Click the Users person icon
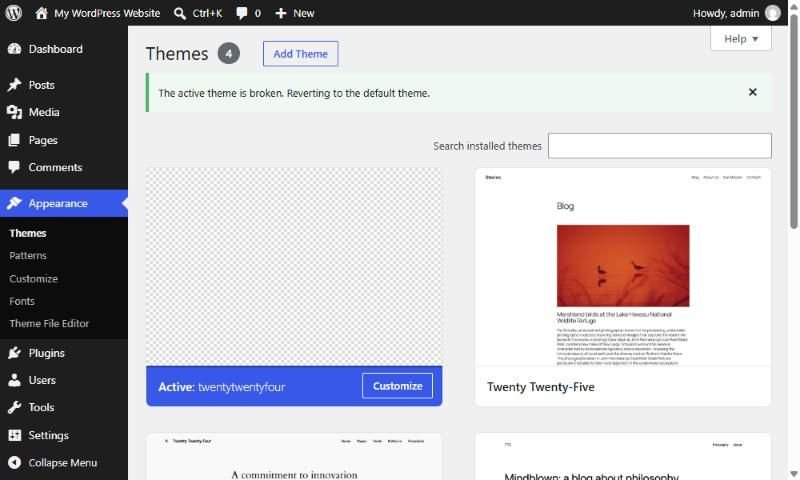Image resolution: width=800 pixels, height=480 pixels. [14, 380]
